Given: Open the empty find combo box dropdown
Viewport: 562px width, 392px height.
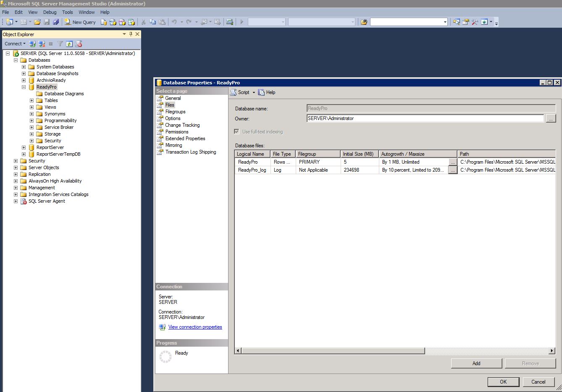Looking at the screenshot, I should (x=445, y=22).
